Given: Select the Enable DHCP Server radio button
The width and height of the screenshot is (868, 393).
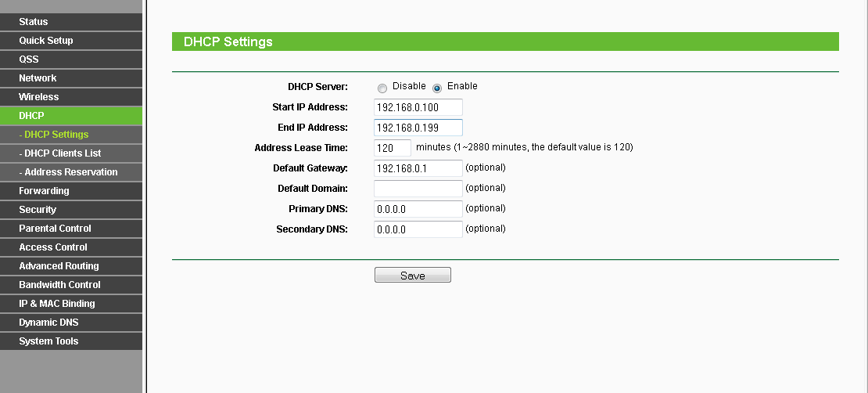Looking at the screenshot, I should pyautogui.click(x=437, y=88).
